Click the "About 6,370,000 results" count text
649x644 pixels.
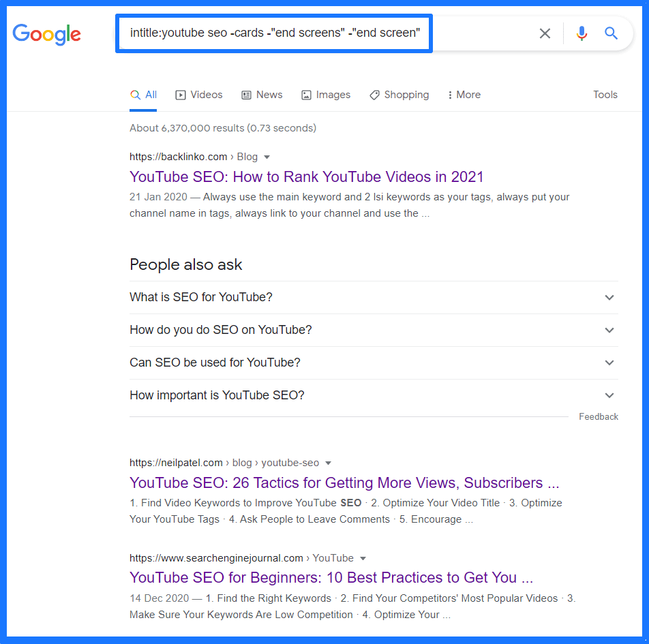coord(223,128)
